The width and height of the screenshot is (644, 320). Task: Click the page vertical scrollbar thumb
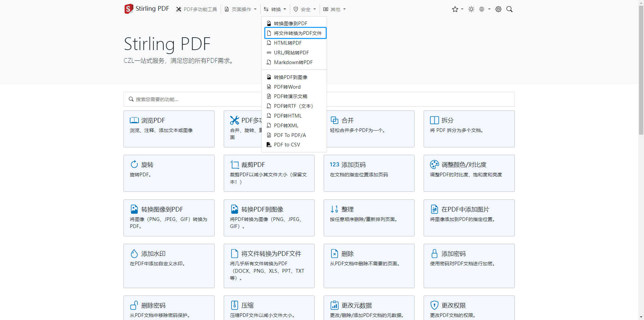coord(641,70)
